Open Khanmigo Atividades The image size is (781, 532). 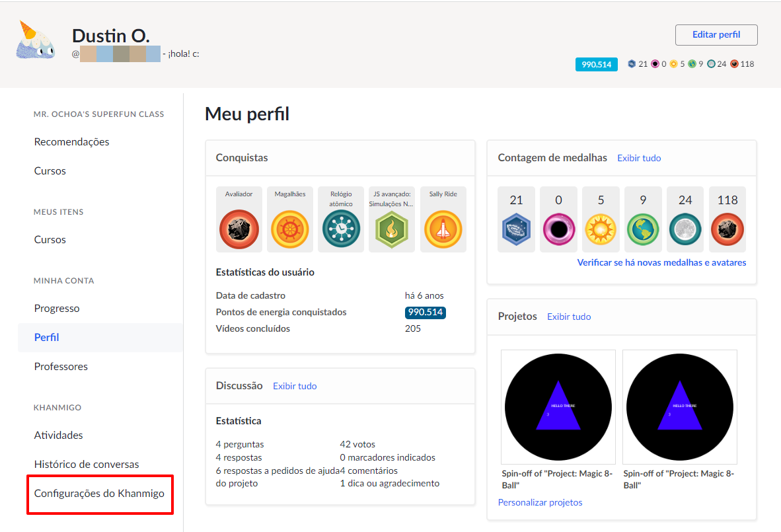[58, 436]
